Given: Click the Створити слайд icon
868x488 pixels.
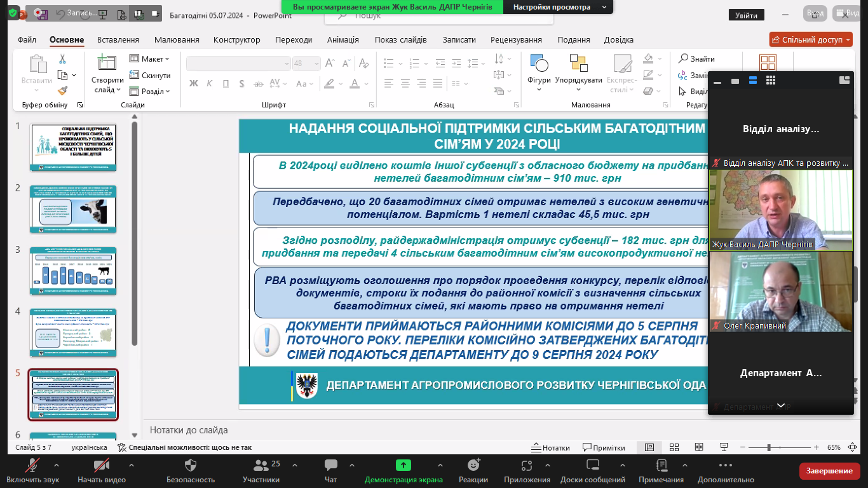Looking at the screenshot, I should click(x=107, y=63).
